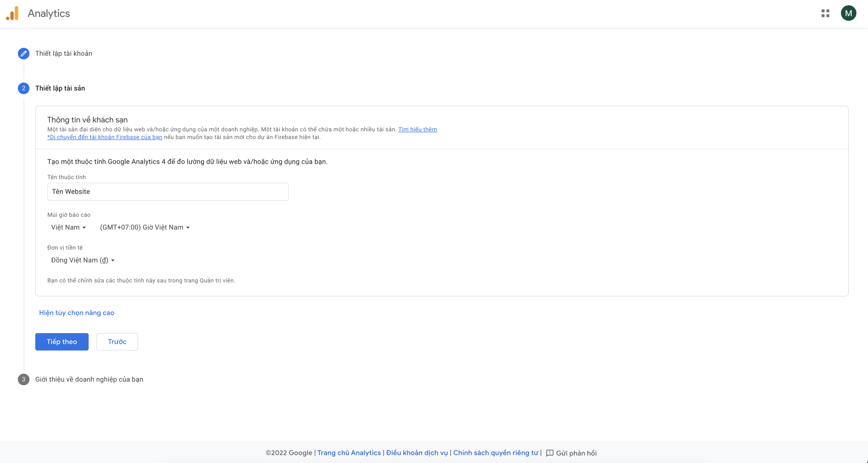
Task: Open the account avatar M menu
Action: click(x=848, y=14)
